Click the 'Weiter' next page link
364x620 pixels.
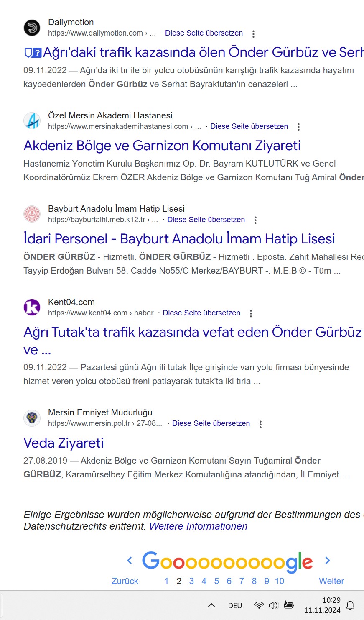tap(331, 581)
